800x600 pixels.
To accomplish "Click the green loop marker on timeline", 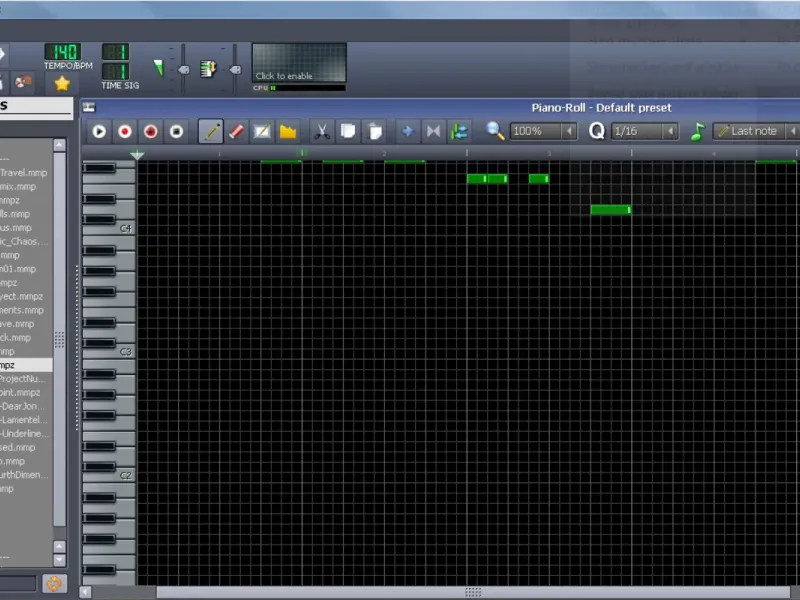I will (x=302, y=153).
